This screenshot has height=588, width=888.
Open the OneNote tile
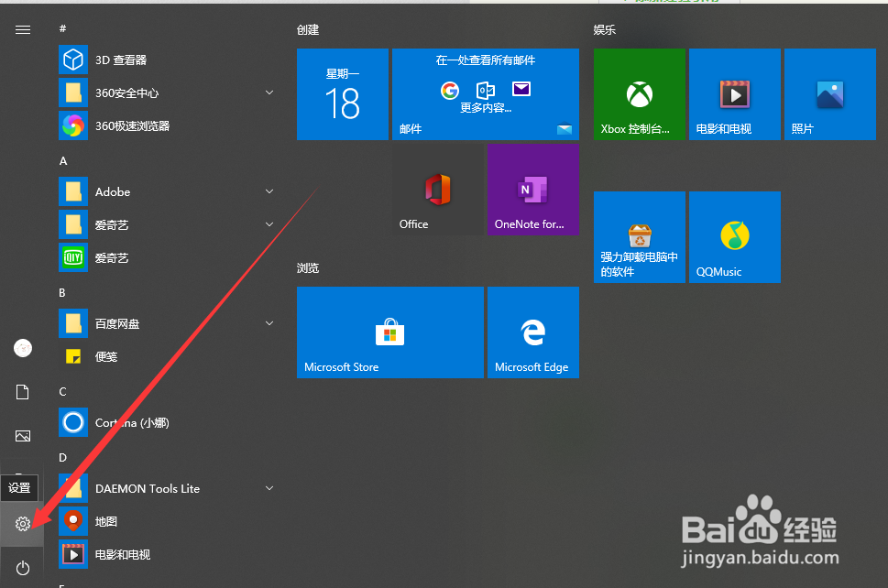point(533,189)
